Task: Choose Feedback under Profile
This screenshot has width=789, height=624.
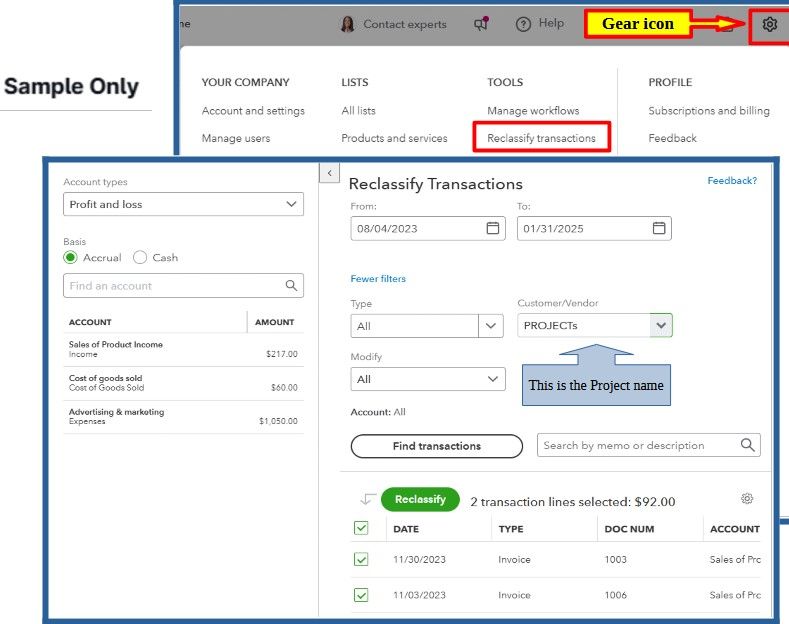Action: (672, 138)
